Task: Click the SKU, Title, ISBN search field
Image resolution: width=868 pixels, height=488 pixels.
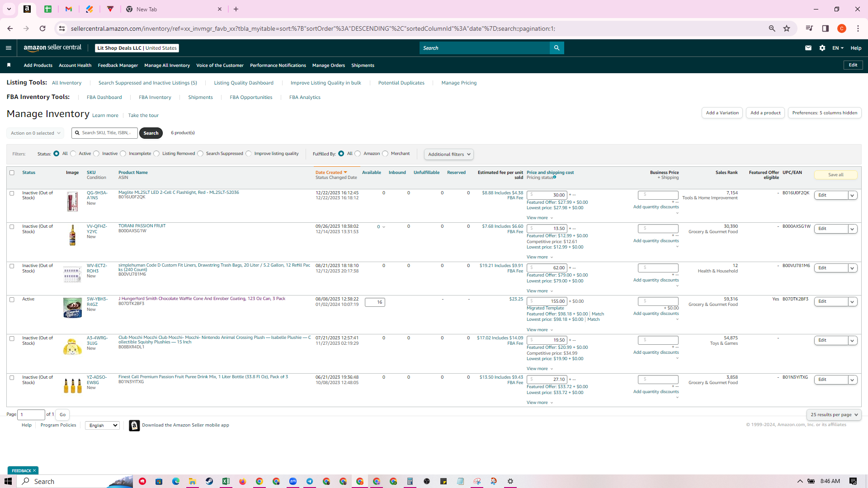Action: pos(104,133)
